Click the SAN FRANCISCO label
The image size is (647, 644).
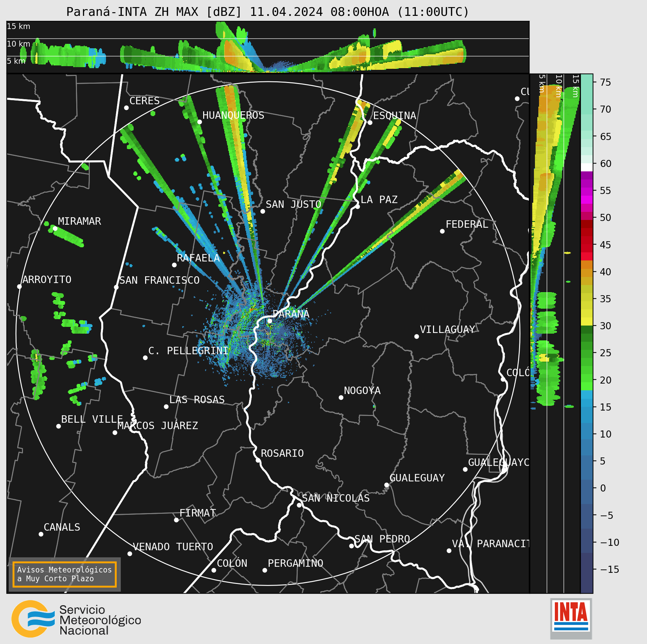click(x=159, y=280)
